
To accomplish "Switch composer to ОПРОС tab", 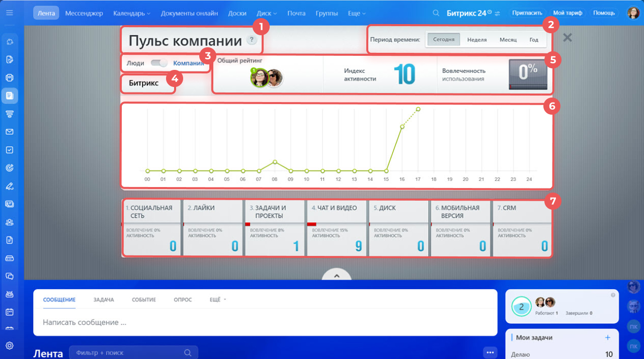I will coord(183,300).
